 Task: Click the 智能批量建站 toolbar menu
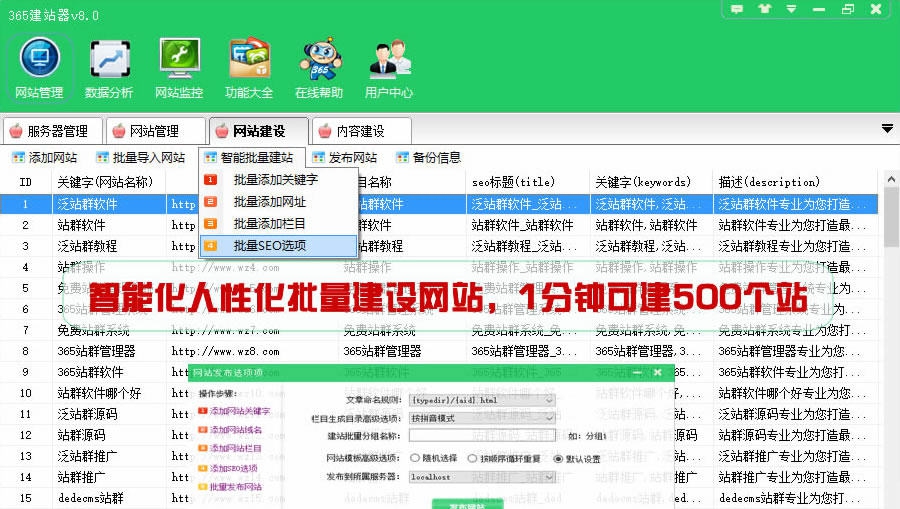click(x=249, y=157)
